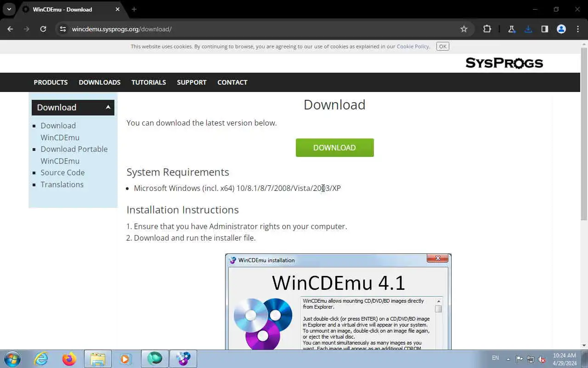The image size is (588, 368).
Task: Open the DOWNLOADS menu
Action: 100,82
